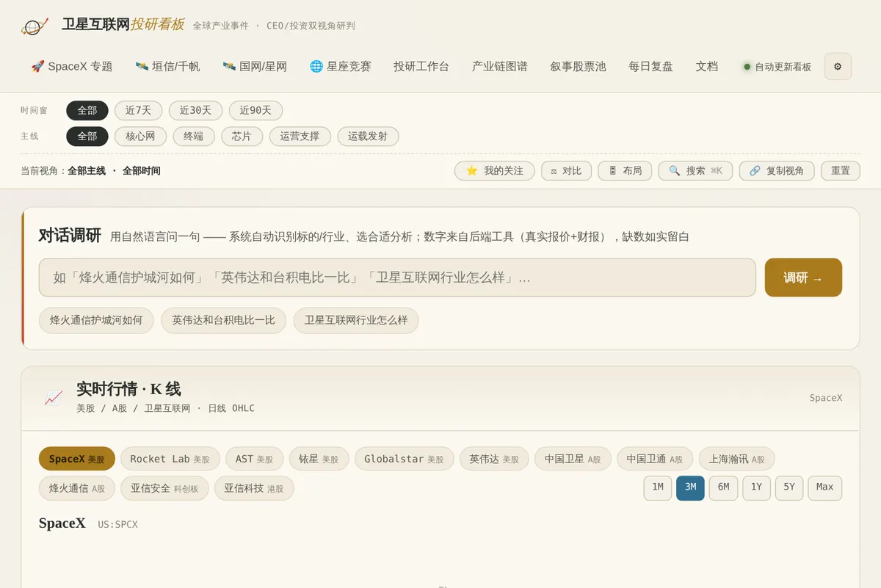Click the SpaceX label at panel right
881x588 pixels.
[x=826, y=398]
